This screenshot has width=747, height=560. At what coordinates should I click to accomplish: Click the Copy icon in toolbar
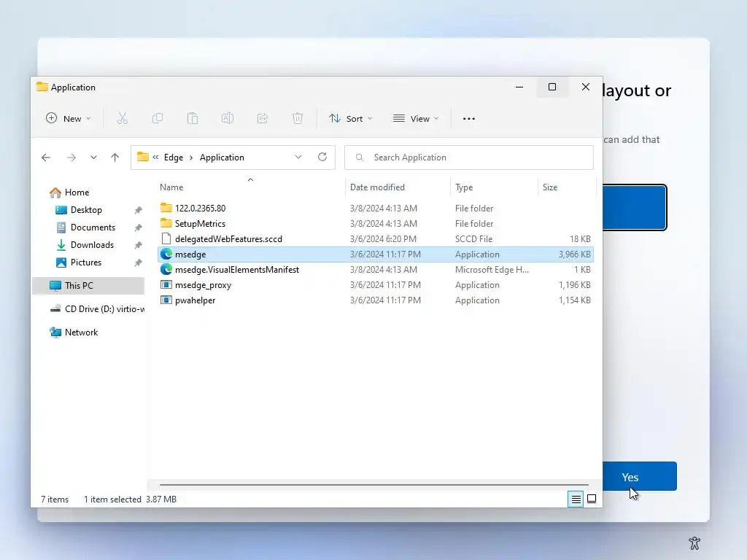(x=158, y=118)
